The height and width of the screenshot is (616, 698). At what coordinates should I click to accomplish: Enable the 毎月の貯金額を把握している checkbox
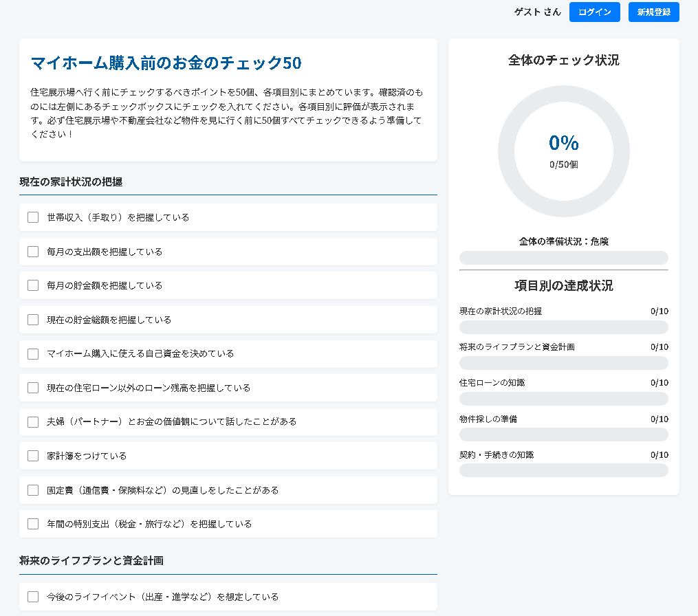click(x=33, y=285)
